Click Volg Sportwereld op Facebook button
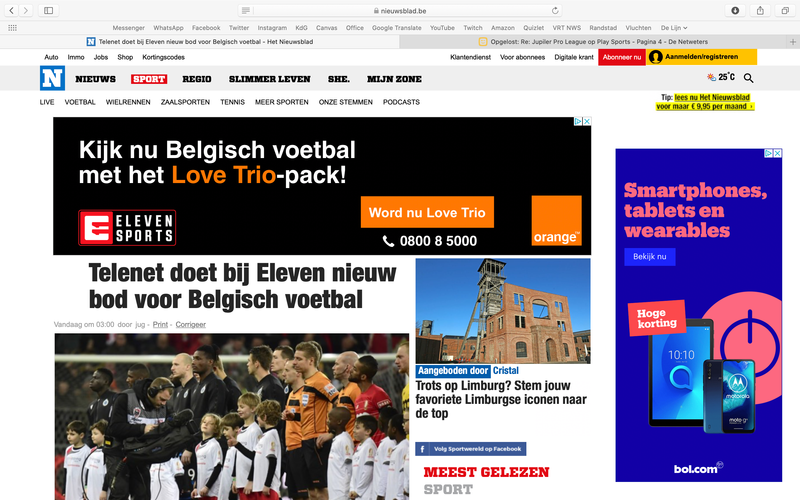The image size is (800, 500). [470, 449]
